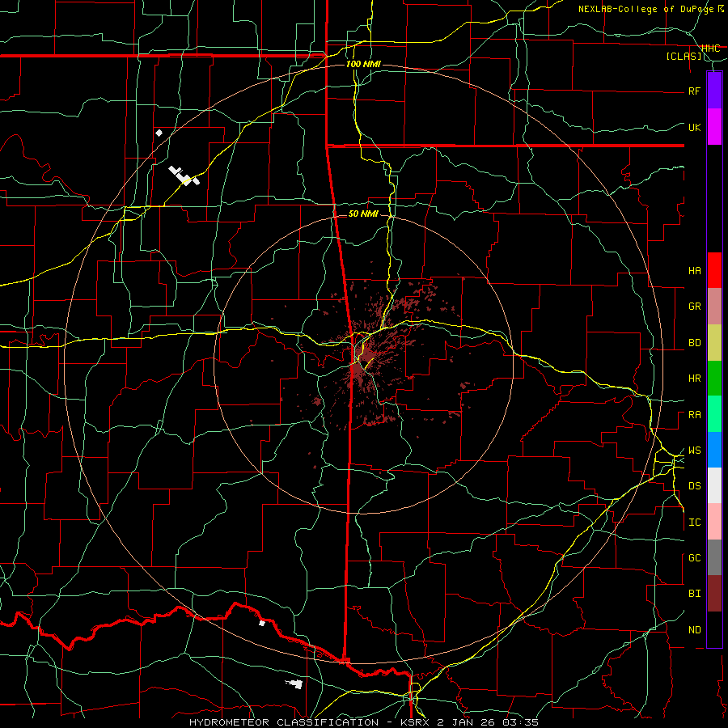Click the DS legend label
The height and width of the screenshot is (728, 728).
tap(695, 486)
